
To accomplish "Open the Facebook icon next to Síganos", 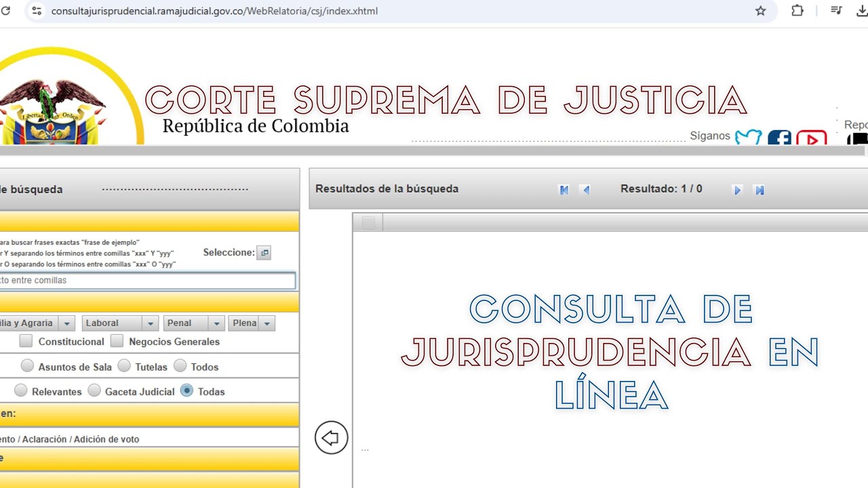I will point(780,138).
